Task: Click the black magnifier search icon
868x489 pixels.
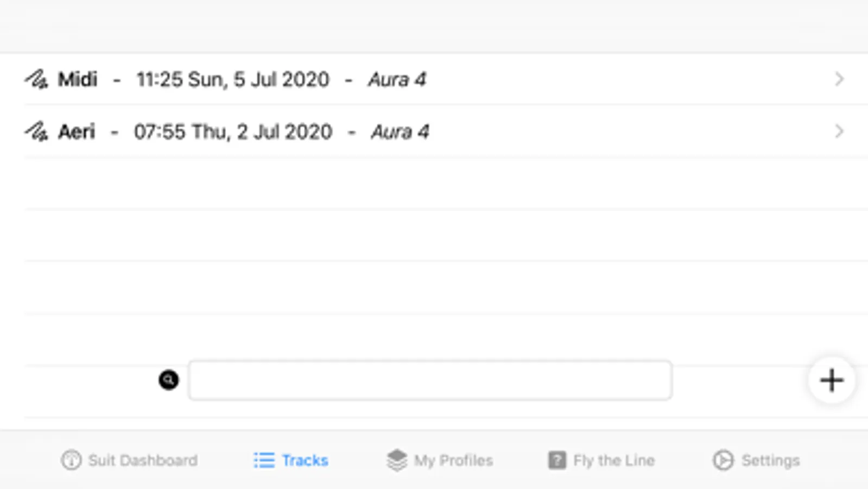Action: tap(168, 380)
